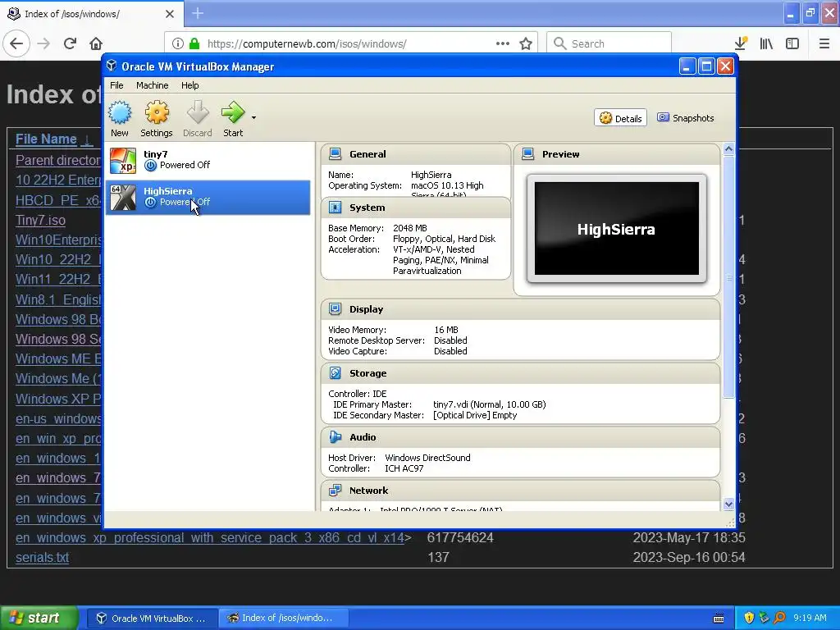Click the Firefox back button

click(16, 43)
